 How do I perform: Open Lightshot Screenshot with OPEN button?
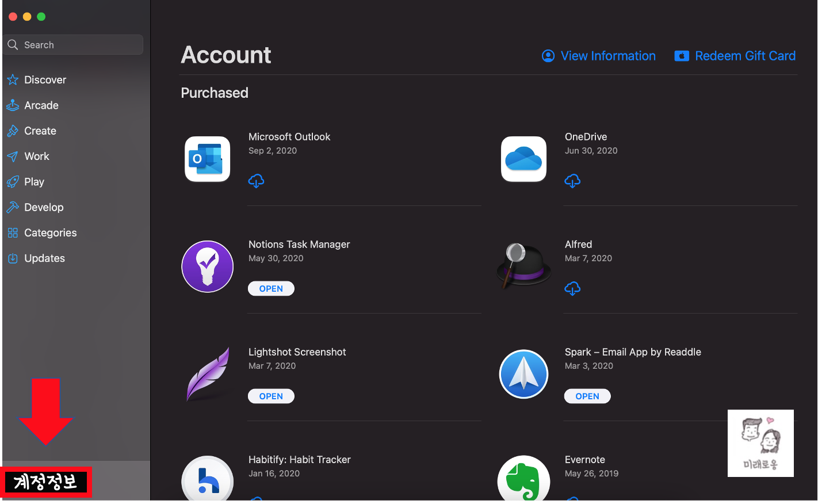271,396
